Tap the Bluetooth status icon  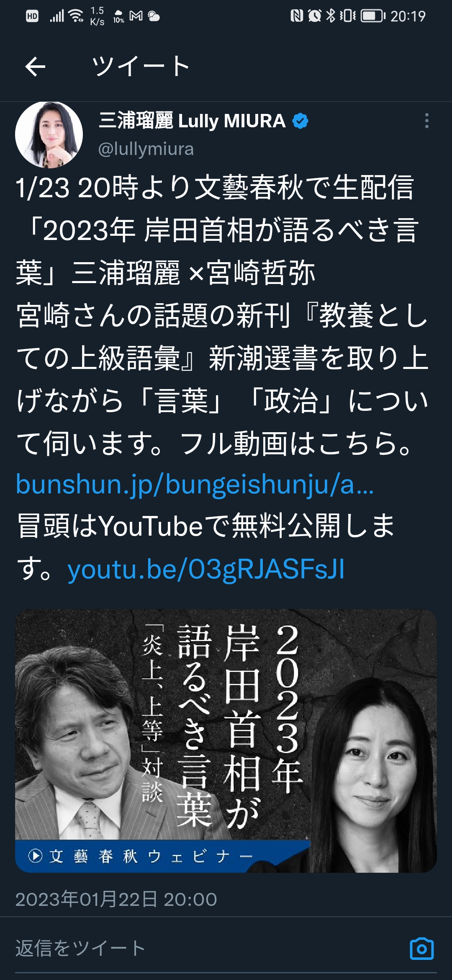tap(331, 16)
